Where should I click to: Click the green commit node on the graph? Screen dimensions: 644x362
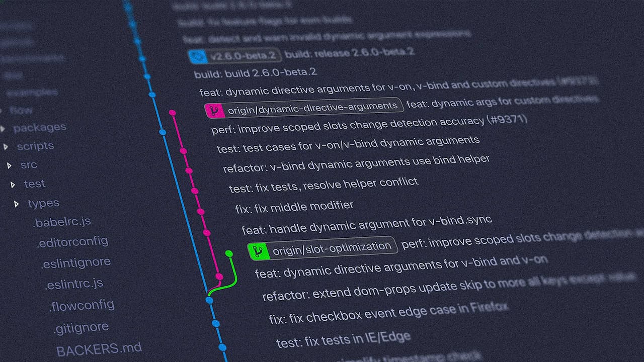tap(229, 253)
